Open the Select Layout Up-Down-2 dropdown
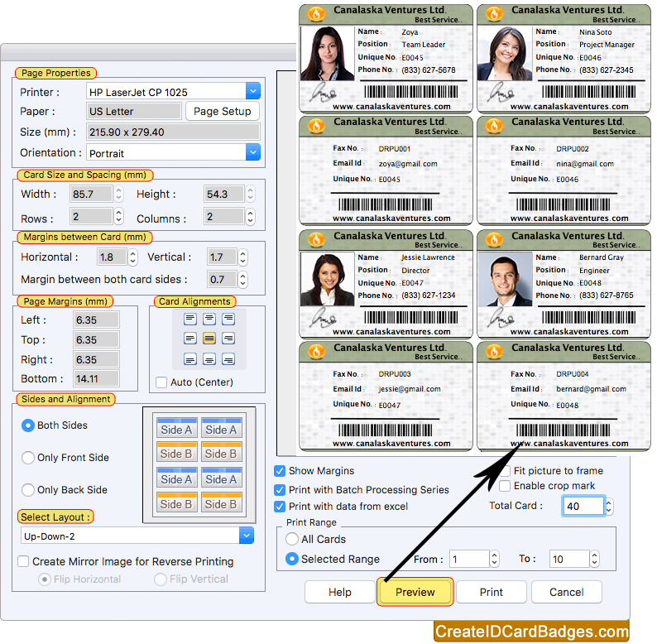Screen dimensions: 657x644 point(246,536)
